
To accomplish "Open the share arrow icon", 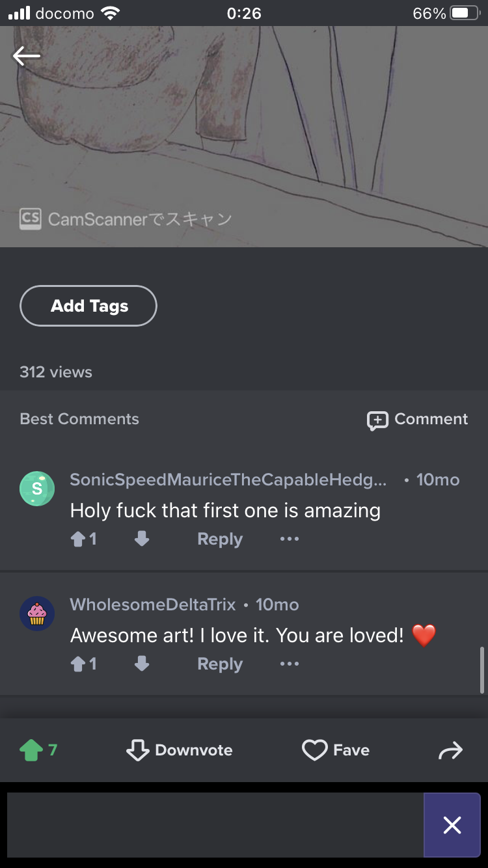I will 450,751.
